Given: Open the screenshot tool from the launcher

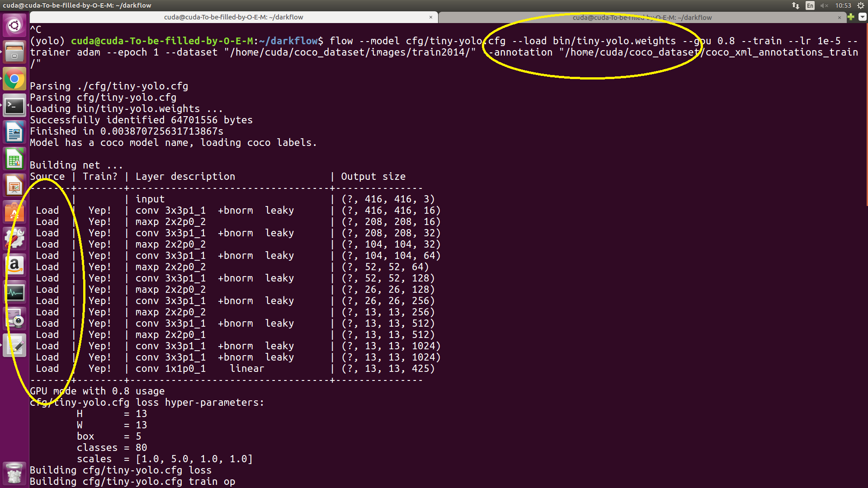Looking at the screenshot, I should click(14, 319).
